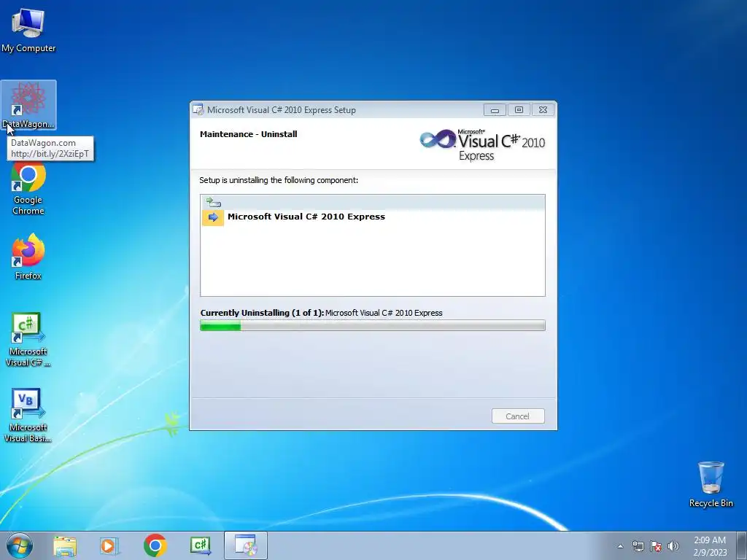Click the Currently Uninstalling status text
747x560 pixels.
coord(321,313)
